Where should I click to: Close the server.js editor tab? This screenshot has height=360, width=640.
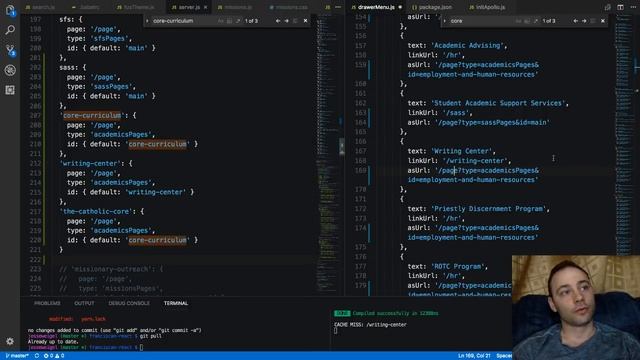pyautogui.click(x=205, y=7)
